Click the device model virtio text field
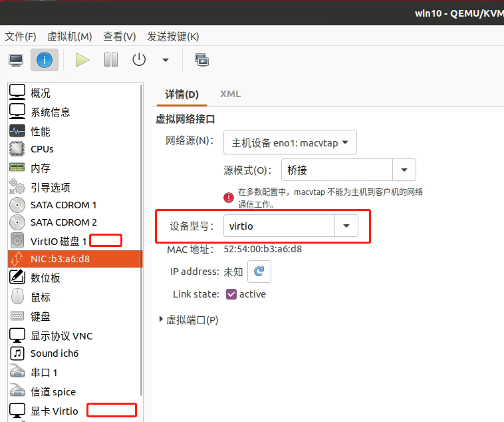This screenshot has width=504, height=422. click(279, 226)
